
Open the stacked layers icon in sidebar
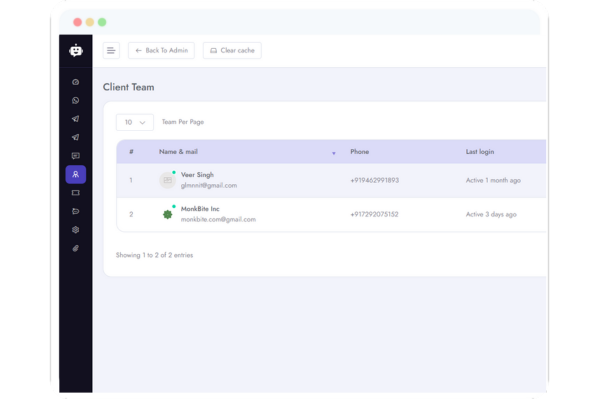coord(76,230)
